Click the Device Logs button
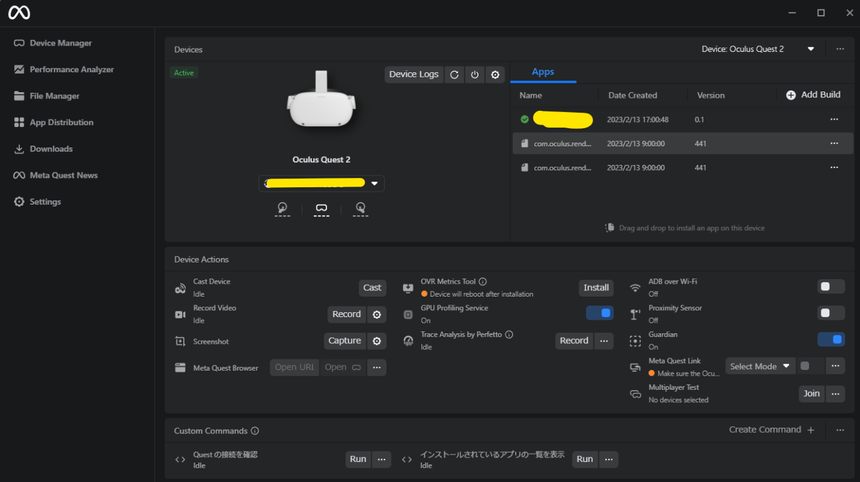860x482 pixels. 414,74
